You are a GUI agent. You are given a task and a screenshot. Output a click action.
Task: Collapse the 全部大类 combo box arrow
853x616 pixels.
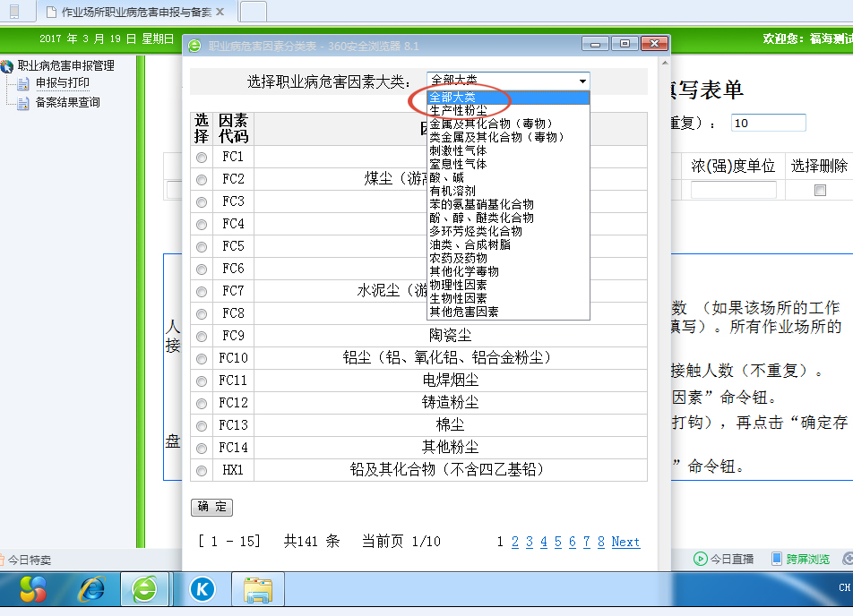pos(583,80)
